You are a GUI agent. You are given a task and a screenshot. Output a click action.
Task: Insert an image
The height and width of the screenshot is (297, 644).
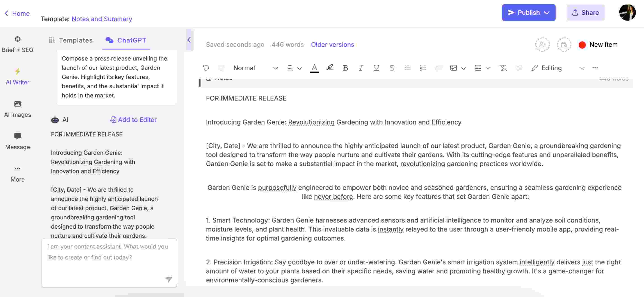pyautogui.click(x=453, y=68)
